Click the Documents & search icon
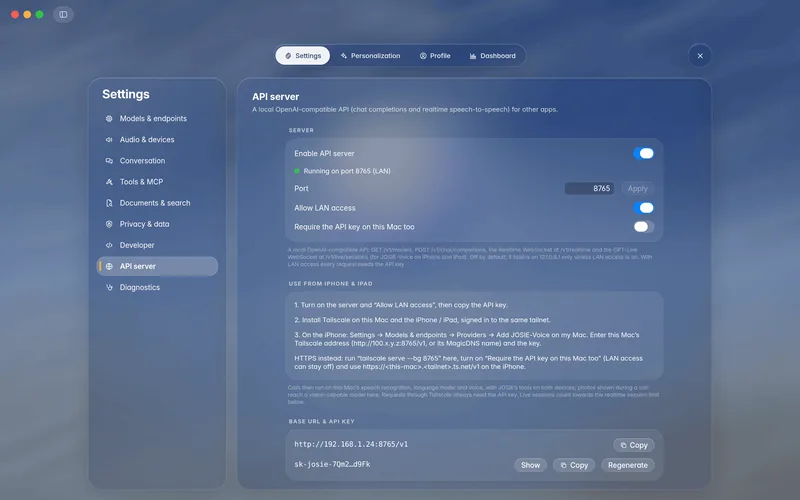800x500 pixels. pos(109,203)
